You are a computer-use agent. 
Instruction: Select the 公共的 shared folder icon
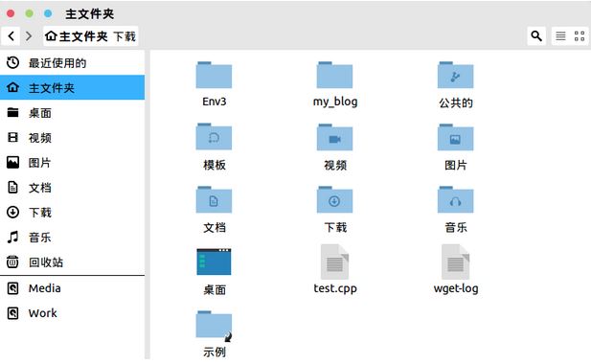point(455,75)
